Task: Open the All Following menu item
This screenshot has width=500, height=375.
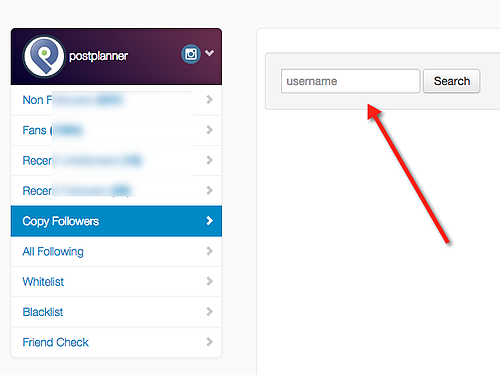Action: 116,251
